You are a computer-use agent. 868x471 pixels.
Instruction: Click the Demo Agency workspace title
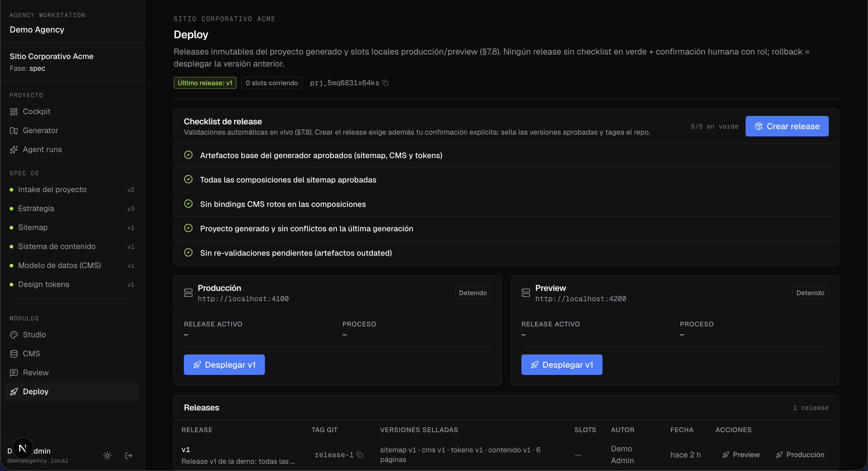(37, 30)
